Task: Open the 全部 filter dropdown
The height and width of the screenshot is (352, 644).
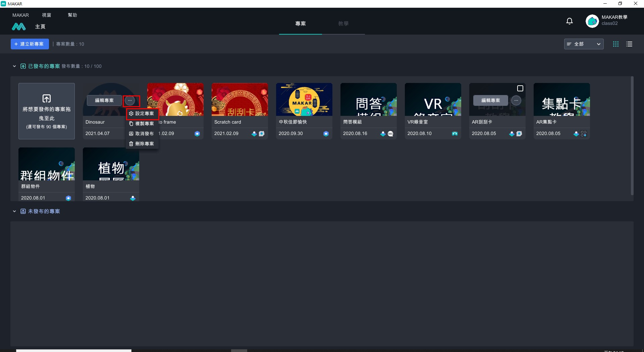Action: (x=584, y=44)
